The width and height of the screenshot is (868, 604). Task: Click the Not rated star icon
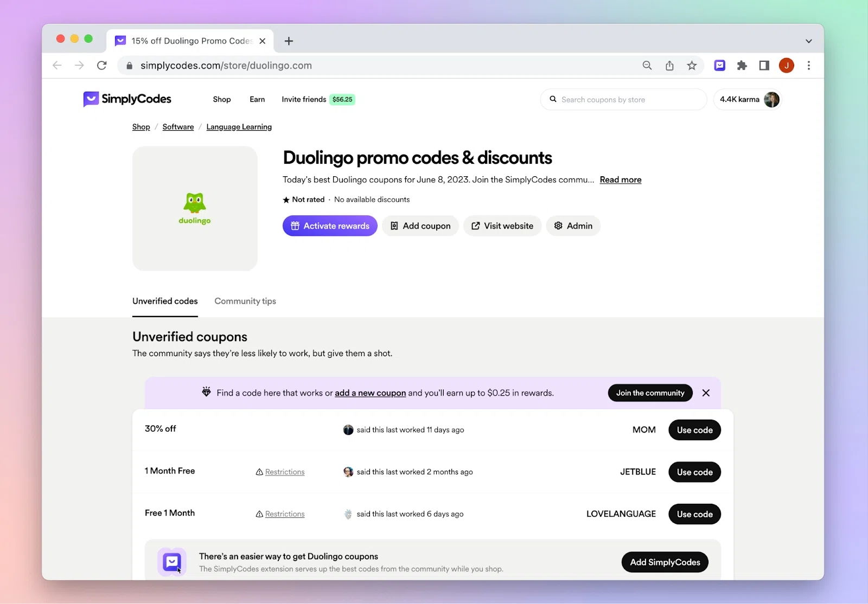[x=286, y=200]
